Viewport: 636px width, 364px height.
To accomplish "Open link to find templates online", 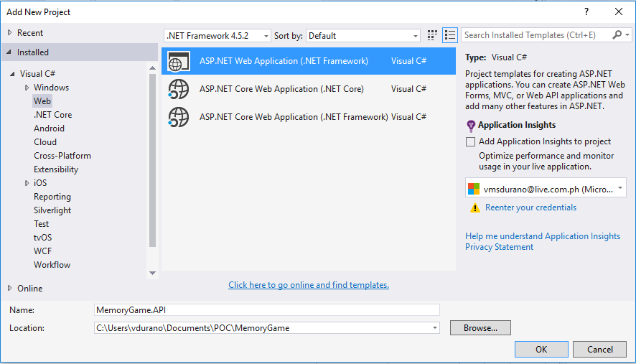I will point(309,285).
